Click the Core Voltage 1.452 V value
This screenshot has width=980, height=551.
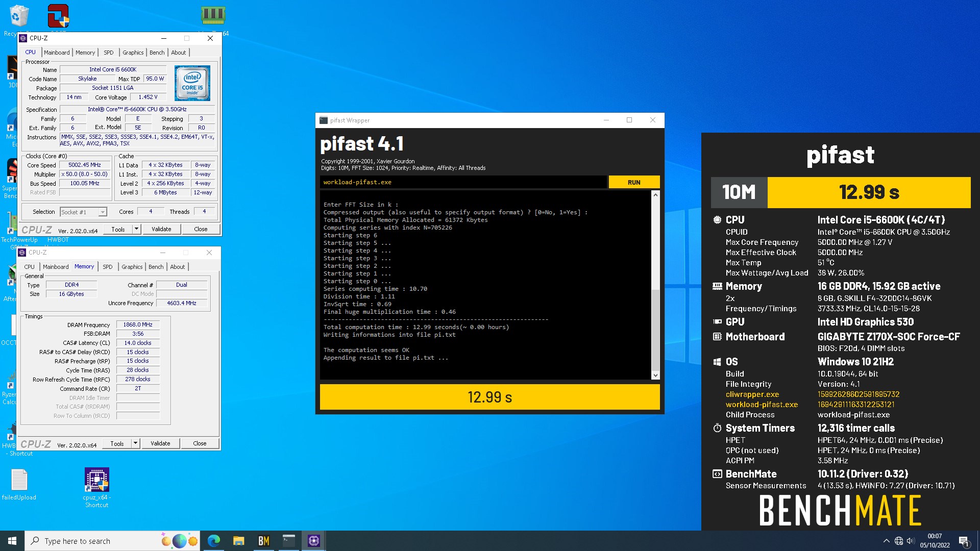click(148, 97)
